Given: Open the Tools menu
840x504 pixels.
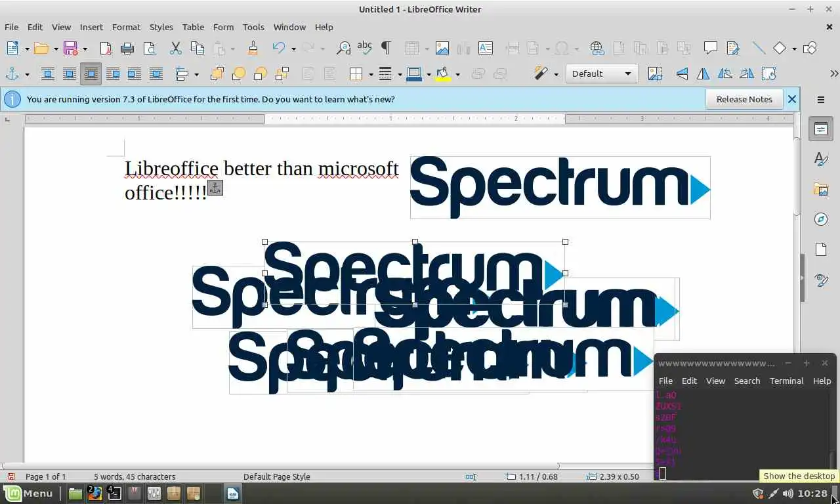Looking at the screenshot, I should (253, 27).
